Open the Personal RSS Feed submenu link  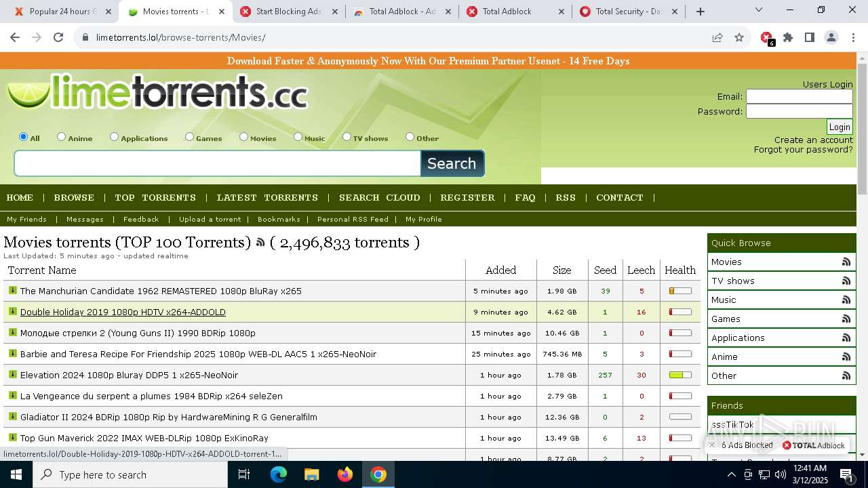pos(353,219)
